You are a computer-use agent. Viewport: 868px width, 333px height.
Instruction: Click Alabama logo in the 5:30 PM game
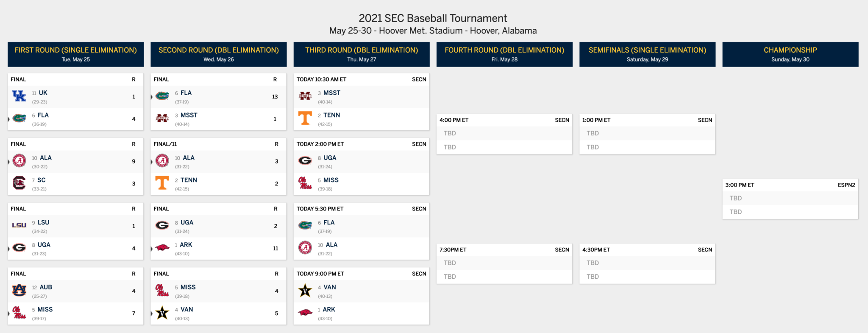[x=305, y=248]
